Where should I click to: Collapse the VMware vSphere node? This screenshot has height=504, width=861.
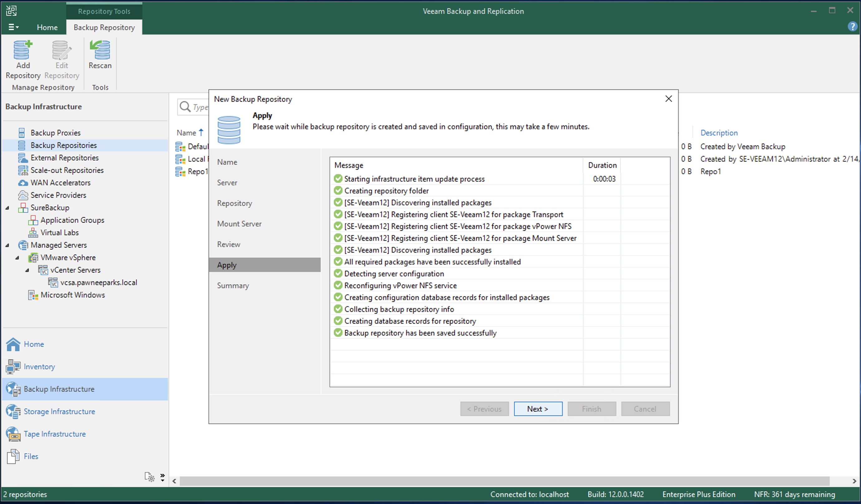click(x=17, y=258)
